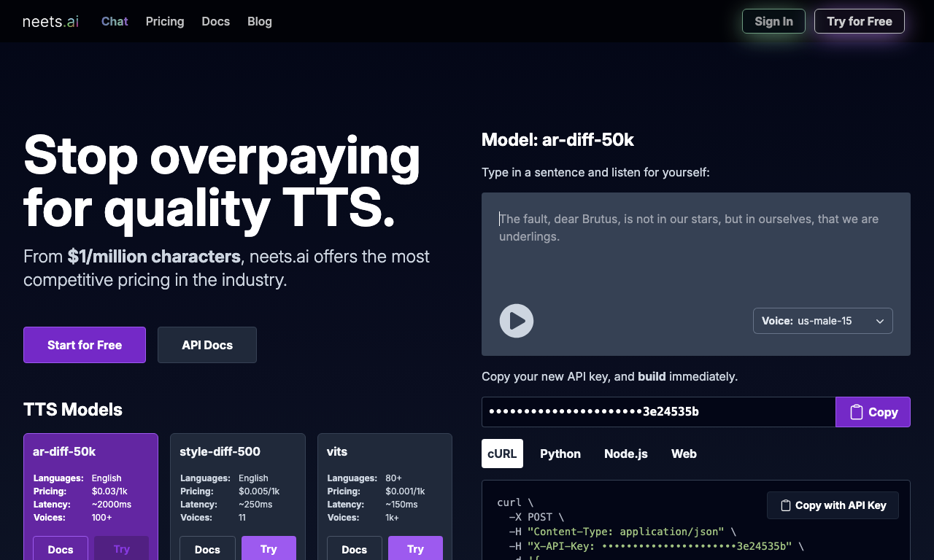The image size is (934, 560).
Task: Click the Sign In button
Action: coord(773,21)
